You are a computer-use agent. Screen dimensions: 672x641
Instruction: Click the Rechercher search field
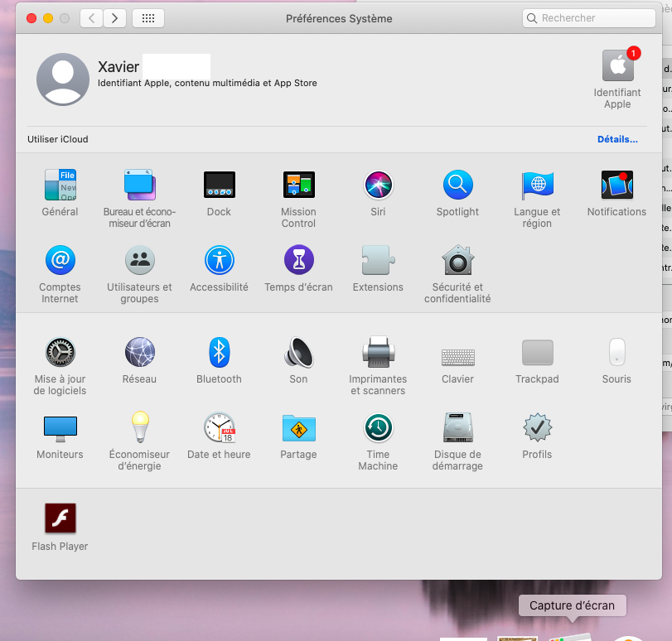(589, 18)
